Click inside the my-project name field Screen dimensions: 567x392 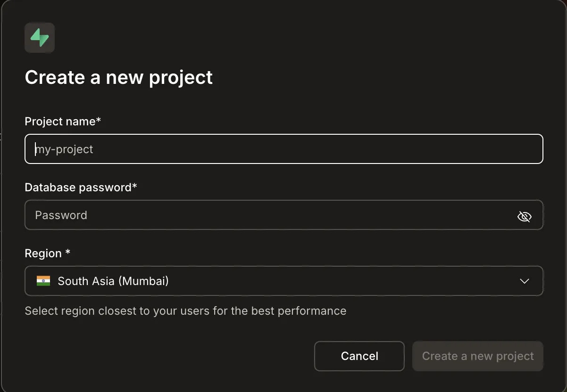(283, 149)
